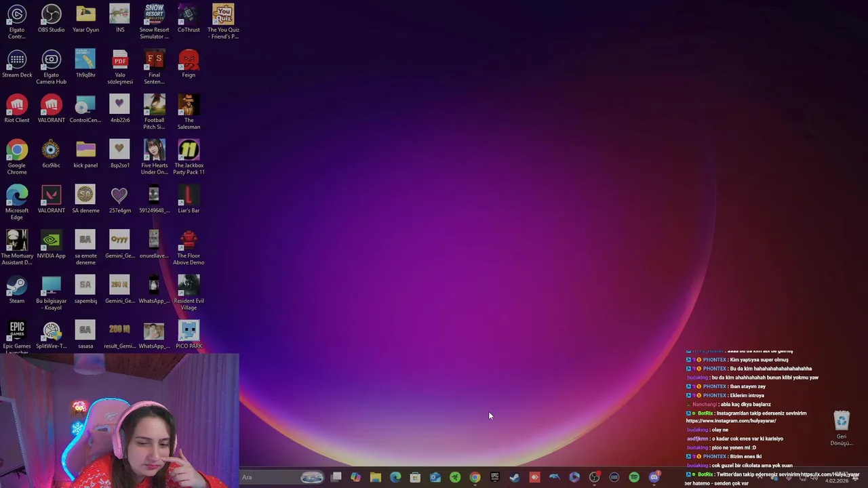Open The Mortuary Assistant shortcut
The image size is (868, 488).
point(17,248)
